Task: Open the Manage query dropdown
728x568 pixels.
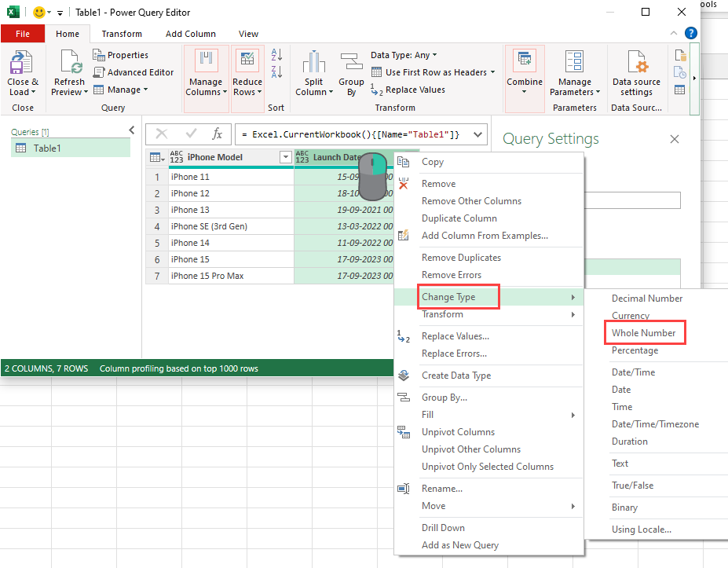Action: [121, 90]
